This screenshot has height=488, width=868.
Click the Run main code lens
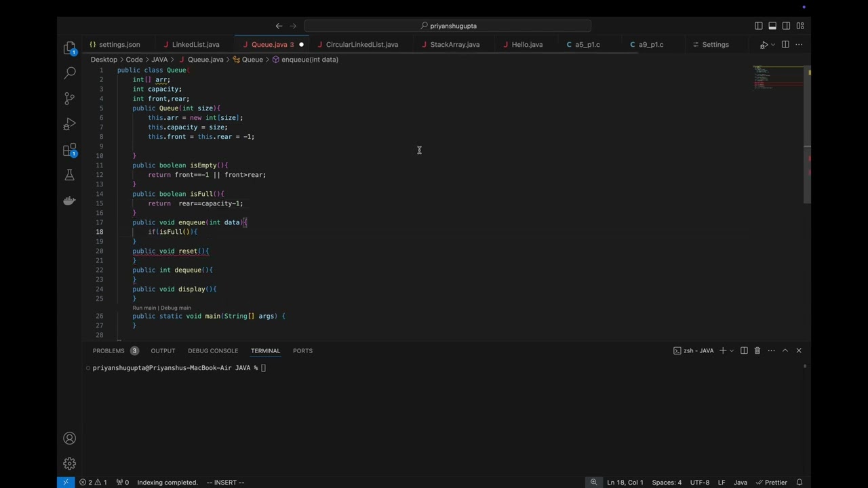144,308
